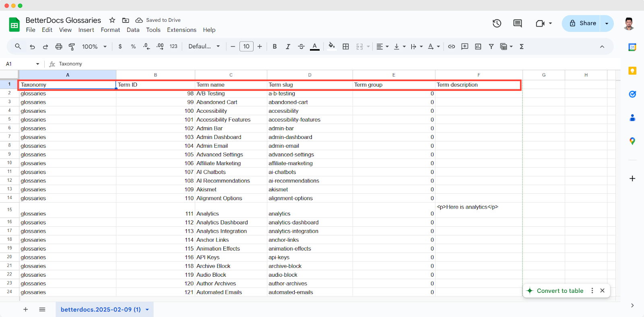Open Google Maps side panel
The width and height of the screenshot is (644, 317).
632,141
